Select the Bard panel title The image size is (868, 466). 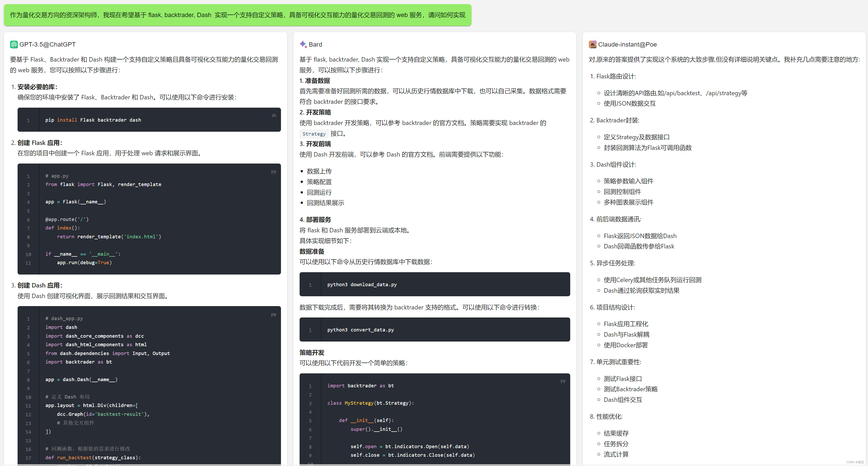click(315, 45)
